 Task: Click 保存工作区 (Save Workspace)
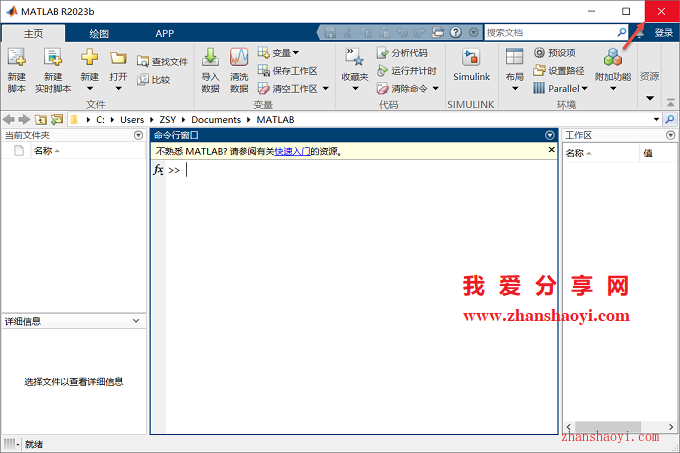tap(288, 71)
